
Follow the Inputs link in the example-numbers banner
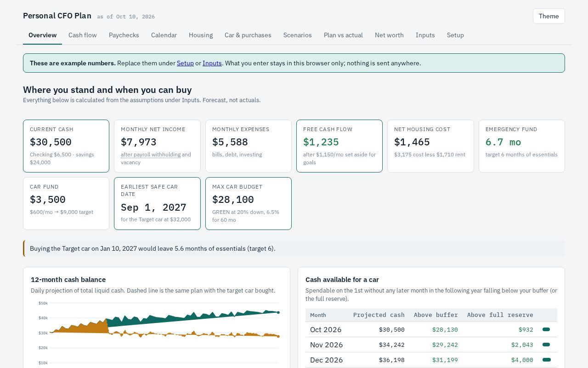[x=212, y=63]
